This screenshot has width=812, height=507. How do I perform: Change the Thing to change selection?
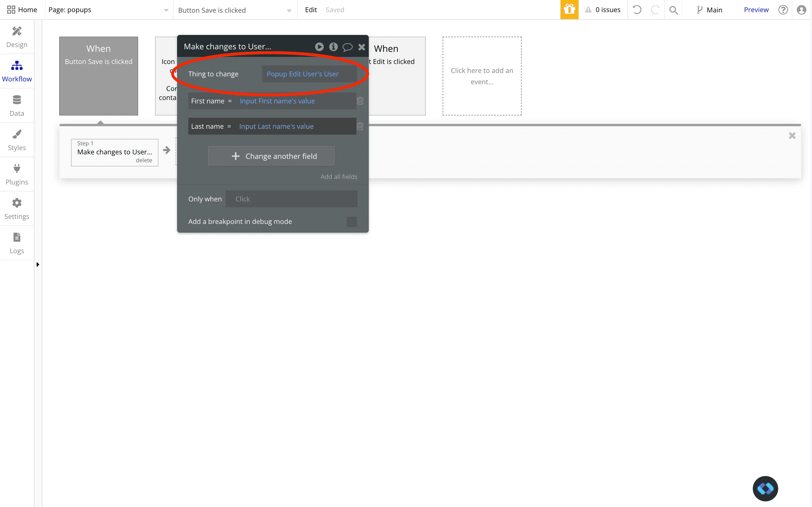[x=302, y=74]
